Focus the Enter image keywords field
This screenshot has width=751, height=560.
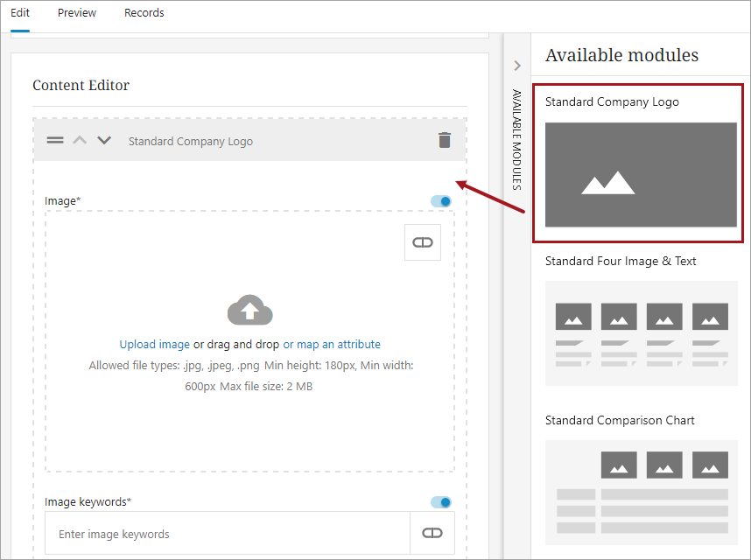228,534
